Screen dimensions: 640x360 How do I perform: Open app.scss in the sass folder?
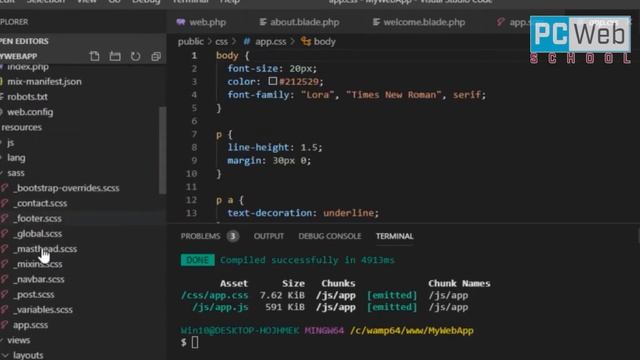pos(30,325)
